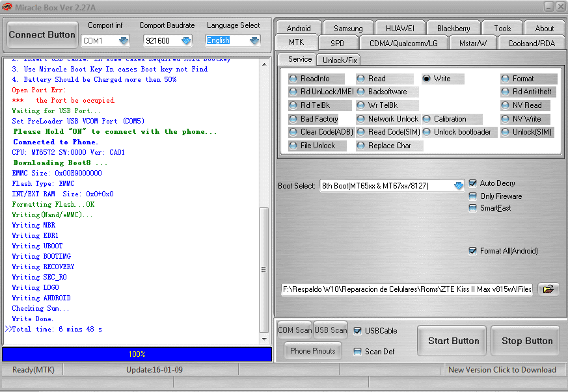Click the log panel scrollbar thumb
568x392 pixels.
point(264,270)
